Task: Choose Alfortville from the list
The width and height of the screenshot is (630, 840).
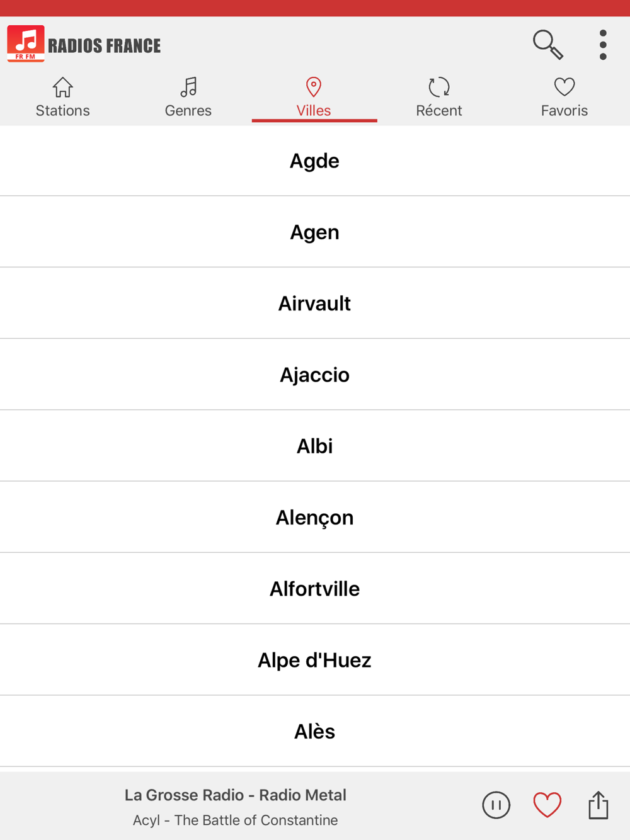Action: click(x=314, y=589)
